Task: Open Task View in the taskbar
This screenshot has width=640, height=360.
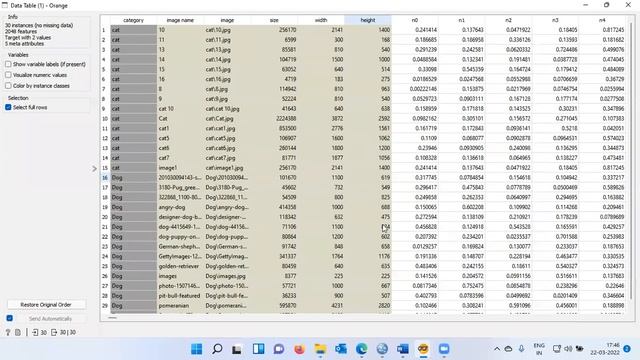Action: pos(237,349)
